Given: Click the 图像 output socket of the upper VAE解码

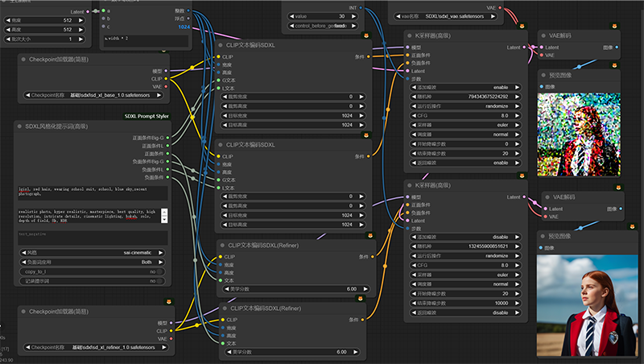Looking at the screenshot, I should [x=617, y=48].
